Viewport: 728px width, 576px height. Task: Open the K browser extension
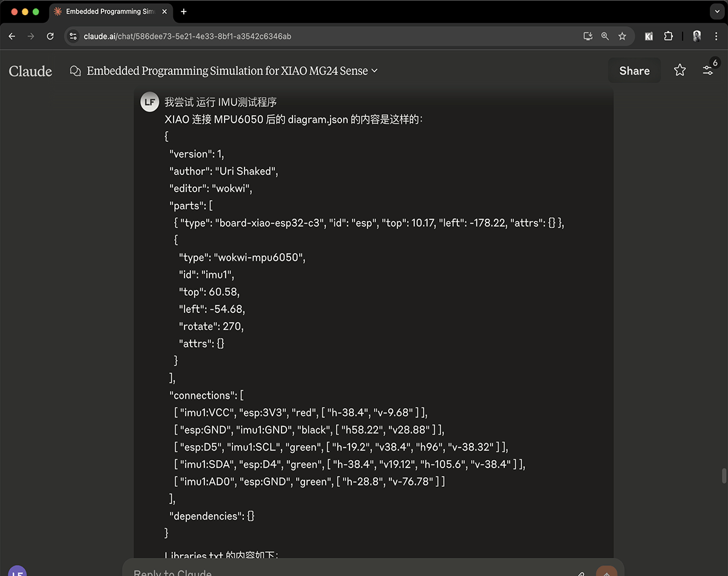649,36
